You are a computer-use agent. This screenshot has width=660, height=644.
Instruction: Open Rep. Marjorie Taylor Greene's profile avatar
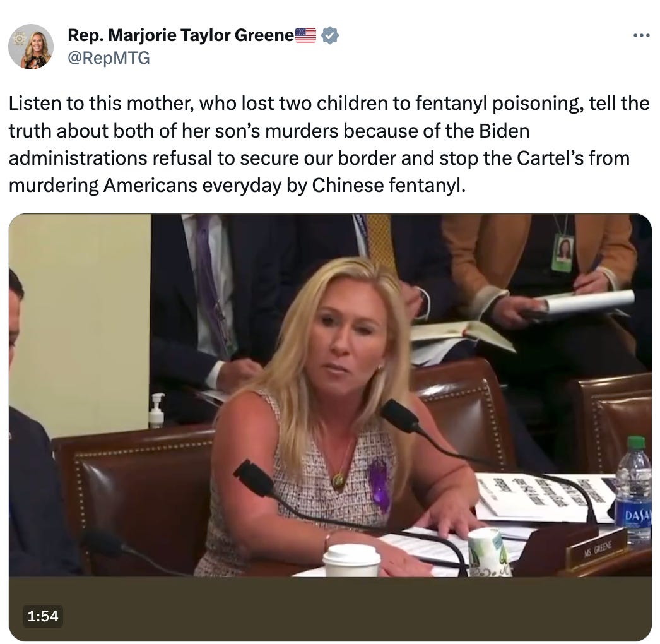pyautogui.click(x=31, y=46)
